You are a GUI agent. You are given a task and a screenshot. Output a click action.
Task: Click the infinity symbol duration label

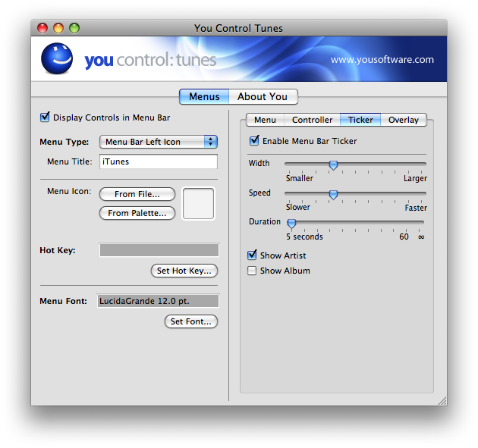click(421, 237)
